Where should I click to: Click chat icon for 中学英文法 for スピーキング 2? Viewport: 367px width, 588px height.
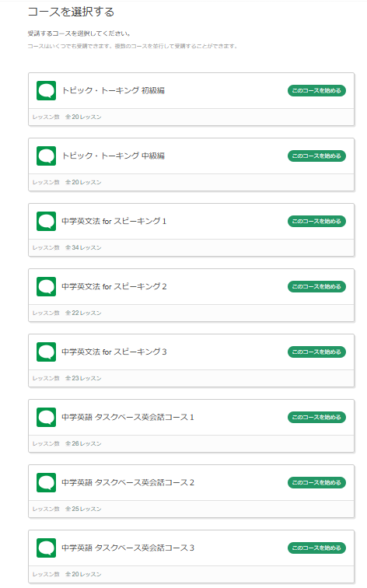click(46, 286)
